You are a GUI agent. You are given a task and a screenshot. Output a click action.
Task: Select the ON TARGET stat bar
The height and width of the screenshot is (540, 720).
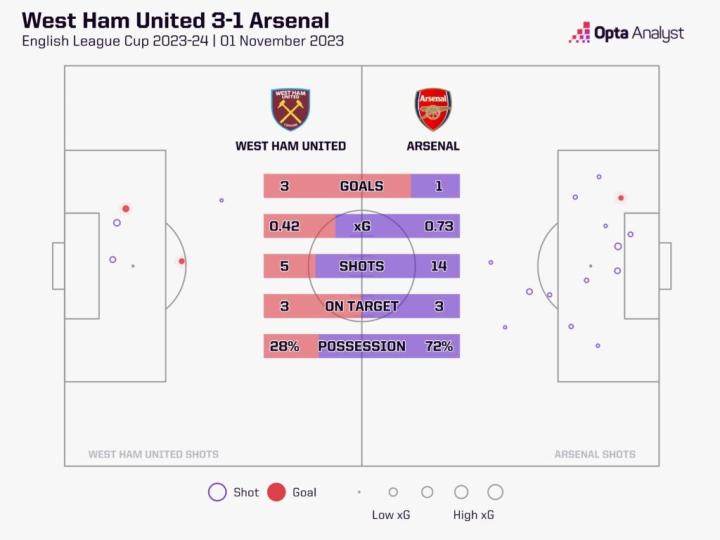(x=361, y=306)
